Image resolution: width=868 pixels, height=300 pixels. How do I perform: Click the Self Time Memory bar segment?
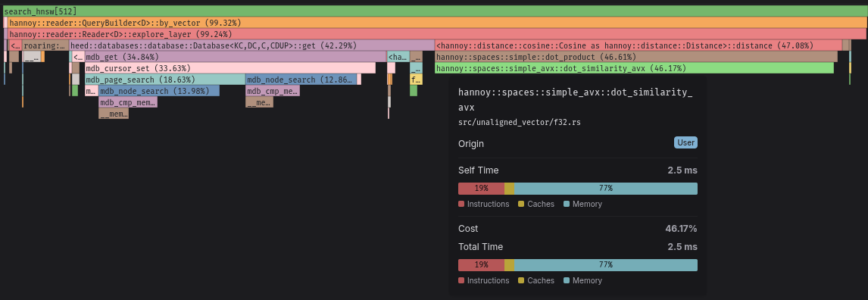[x=606, y=188]
